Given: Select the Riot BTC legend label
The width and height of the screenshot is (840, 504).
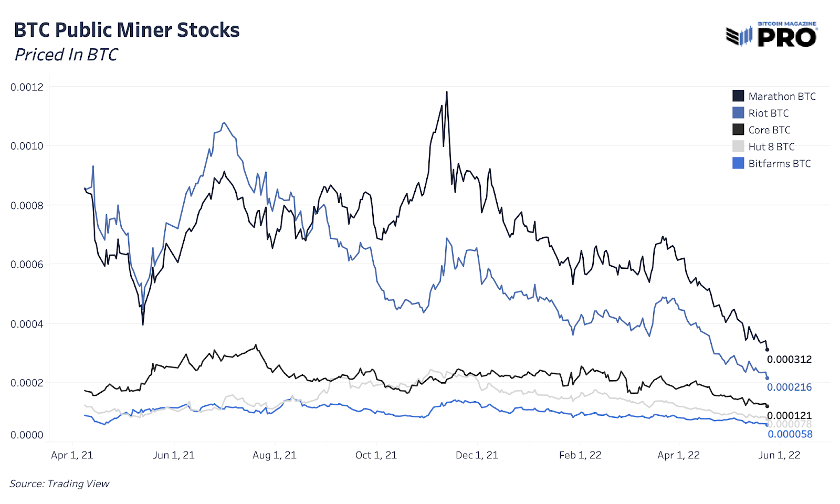Looking at the screenshot, I should tap(769, 113).
